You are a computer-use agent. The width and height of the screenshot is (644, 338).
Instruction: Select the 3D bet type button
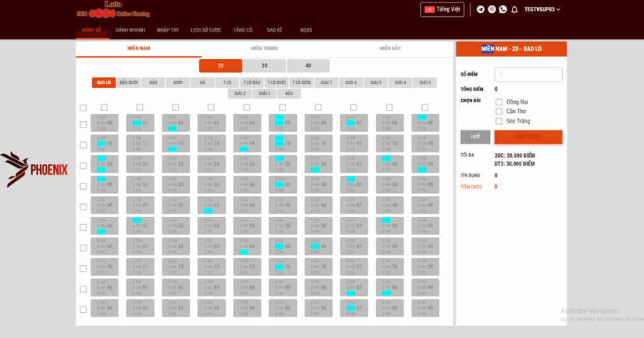click(265, 65)
